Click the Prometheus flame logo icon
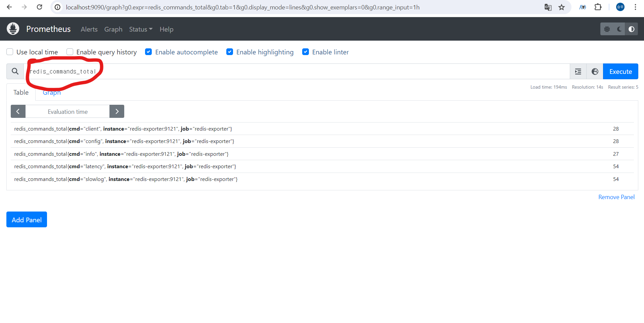This screenshot has width=644, height=323. (13, 29)
